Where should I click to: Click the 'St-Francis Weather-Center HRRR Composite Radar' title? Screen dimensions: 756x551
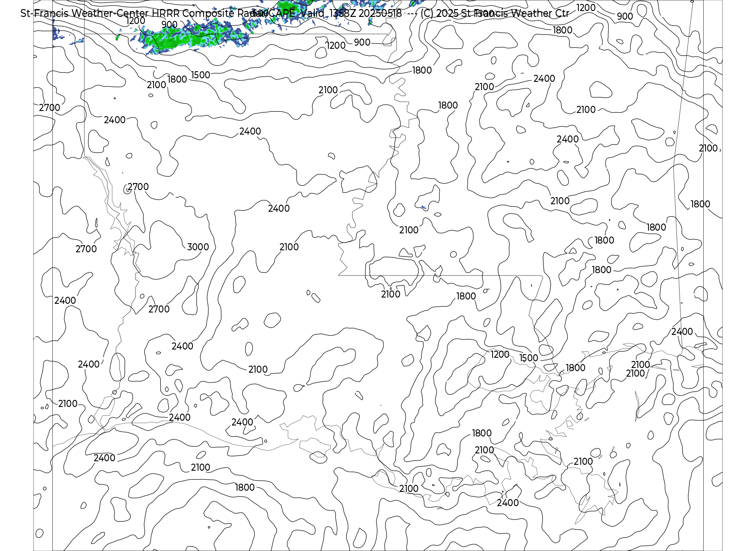coord(144,13)
